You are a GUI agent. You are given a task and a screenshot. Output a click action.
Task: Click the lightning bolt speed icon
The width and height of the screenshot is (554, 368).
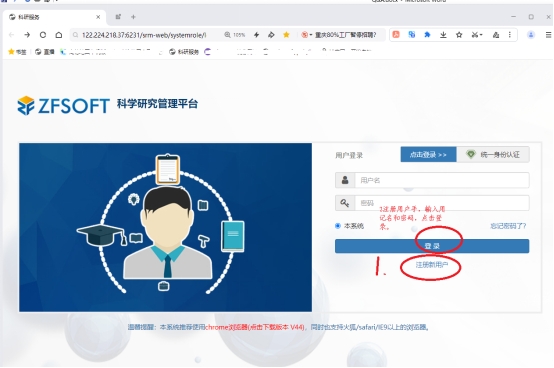pyautogui.click(x=257, y=35)
